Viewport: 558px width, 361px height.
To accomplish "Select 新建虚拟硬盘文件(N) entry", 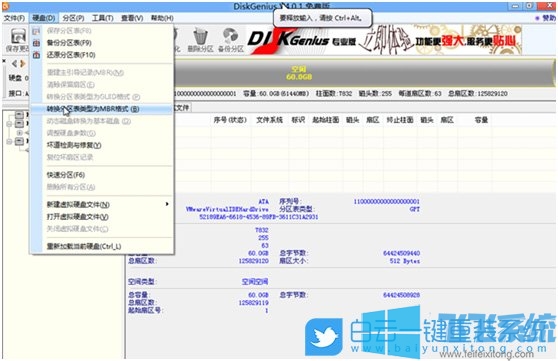I will (x=78, y=205).
